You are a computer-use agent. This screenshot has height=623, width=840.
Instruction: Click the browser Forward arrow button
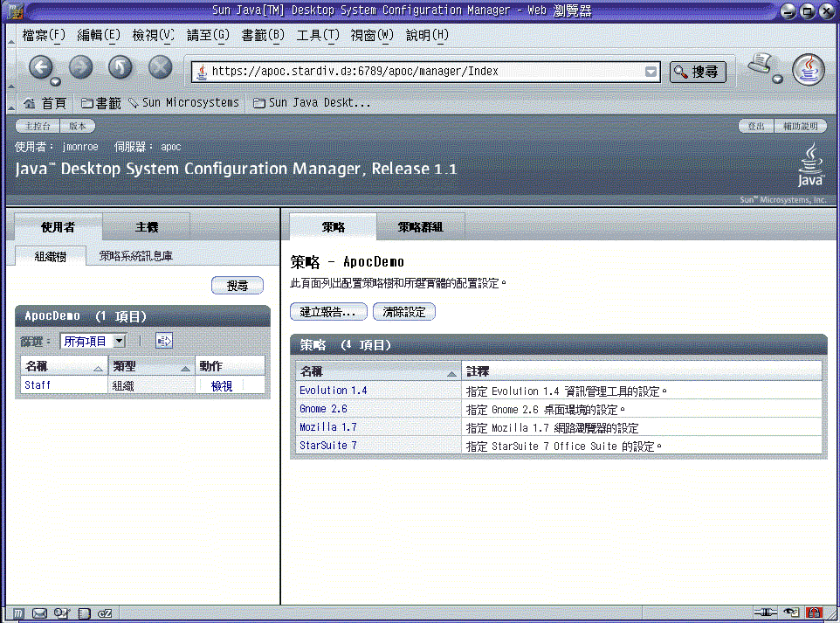(x=81, y=67)
